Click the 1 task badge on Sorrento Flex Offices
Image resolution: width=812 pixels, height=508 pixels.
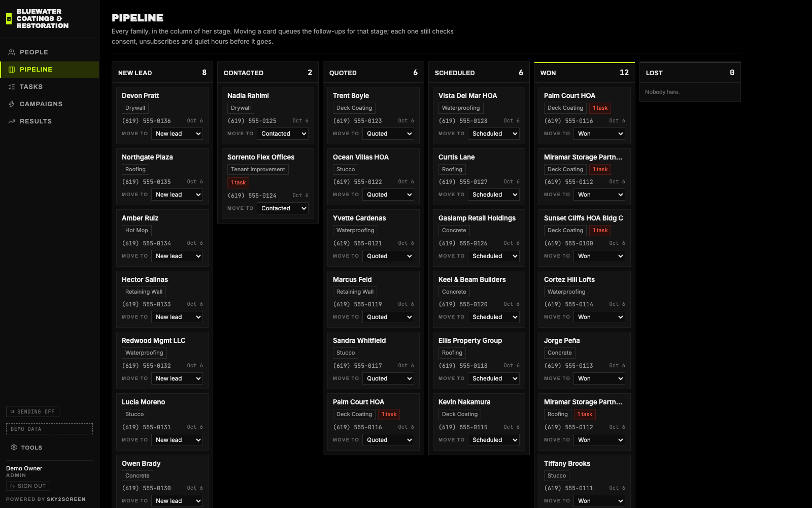click(238, 183)
